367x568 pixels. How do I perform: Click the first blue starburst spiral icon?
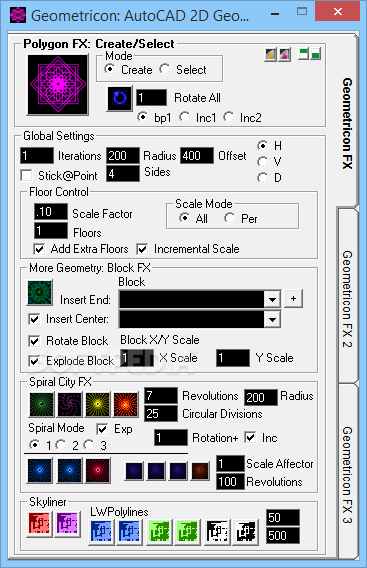(x=40, y=471)
